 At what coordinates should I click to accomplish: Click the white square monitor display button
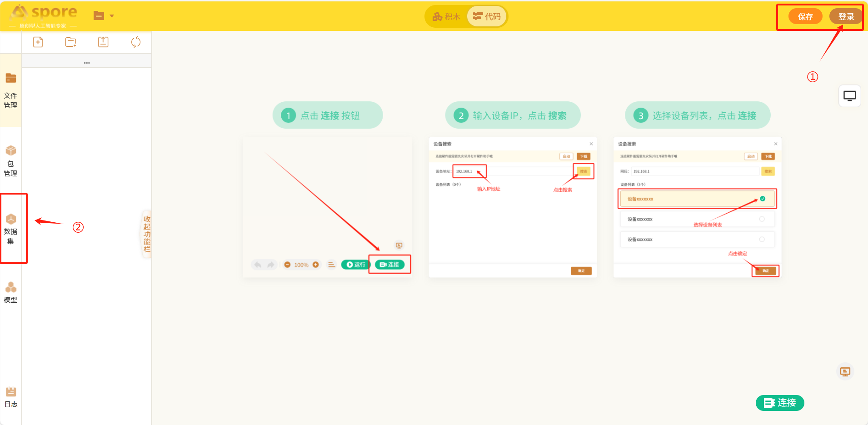click(849, 96)
